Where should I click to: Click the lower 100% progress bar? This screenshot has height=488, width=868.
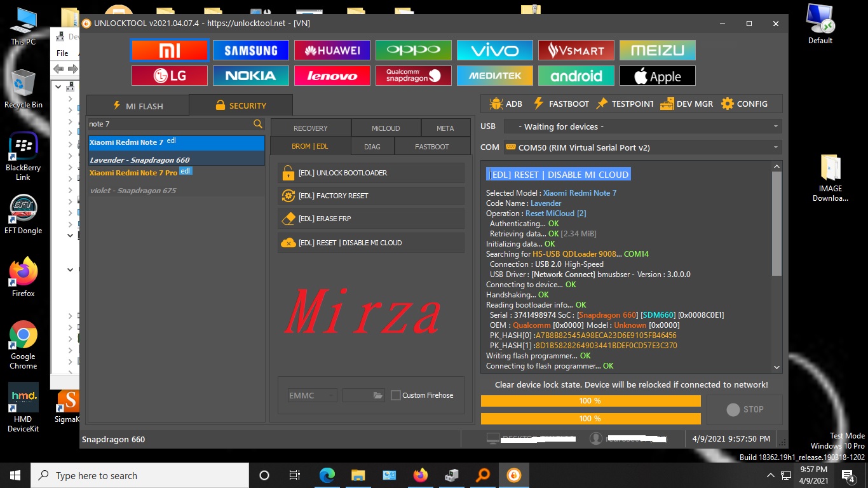click(x=590, y=419)
